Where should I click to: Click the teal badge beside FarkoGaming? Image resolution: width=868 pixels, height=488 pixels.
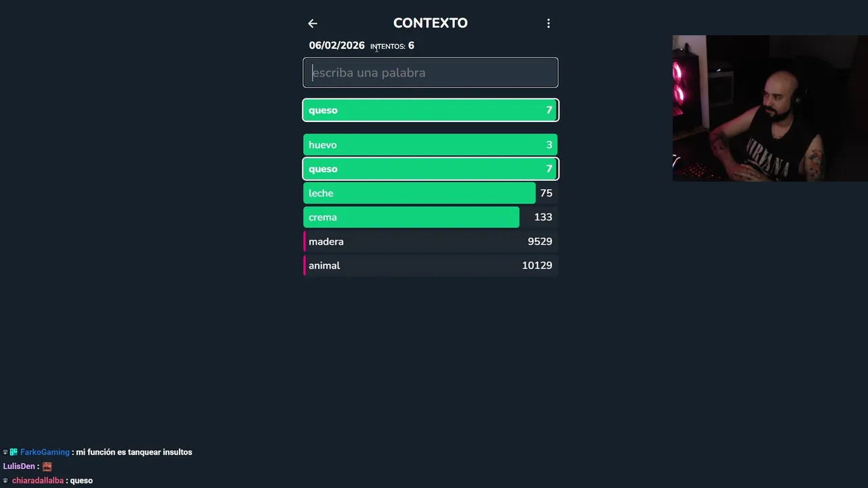point(14,452)
